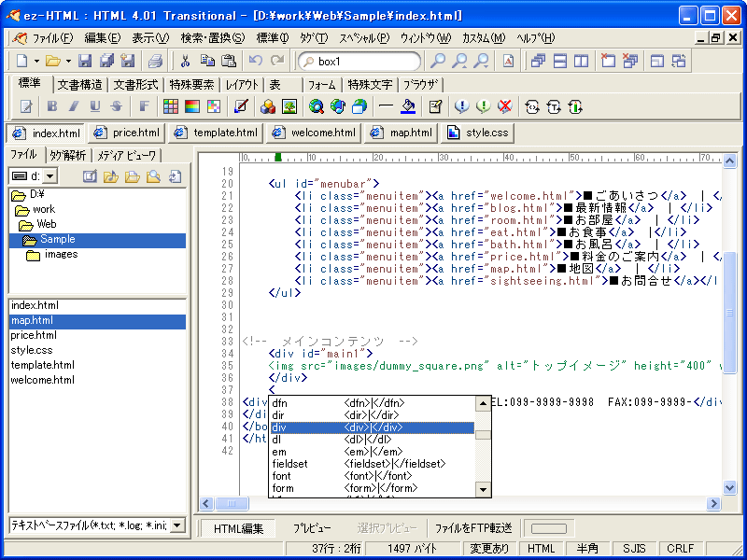Image resolution: width=747 pixels, height=560 pixels.
Task: Insert horizontal rule with the line icon
Action: (x=386, y=106)
